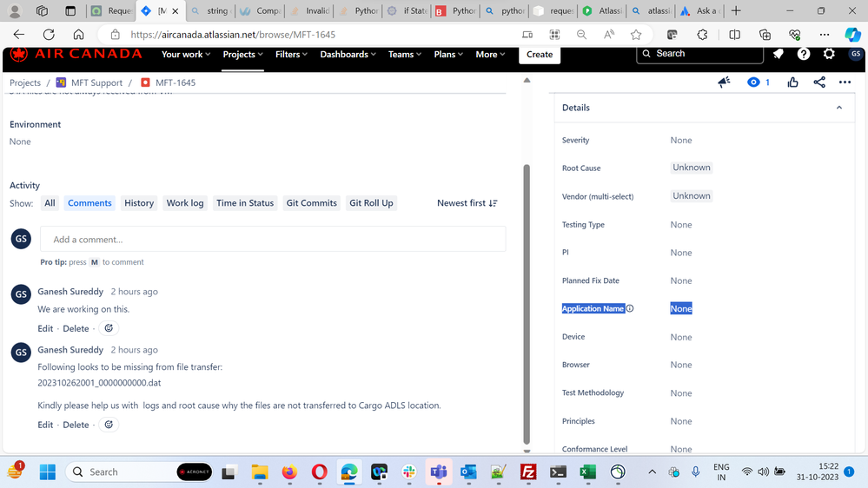Viewport: 868px width, 488px height.
Task: Expand the More menu
Action: pos(490,54)
